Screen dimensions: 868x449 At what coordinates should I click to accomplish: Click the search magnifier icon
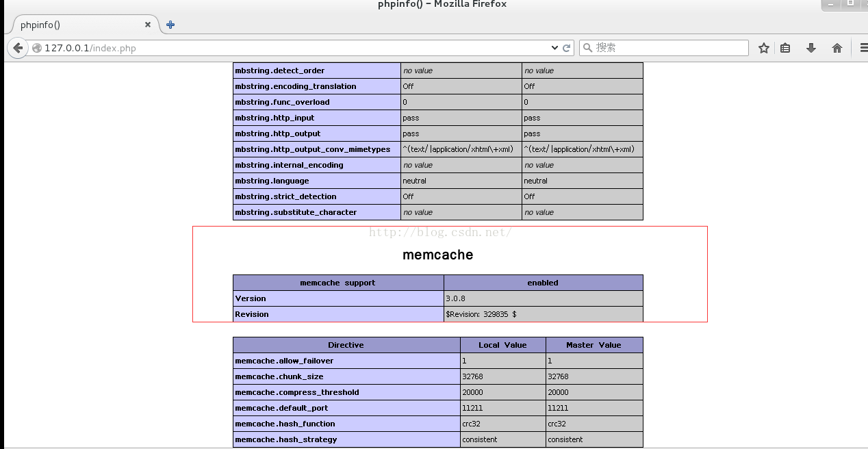pos(587,48)
